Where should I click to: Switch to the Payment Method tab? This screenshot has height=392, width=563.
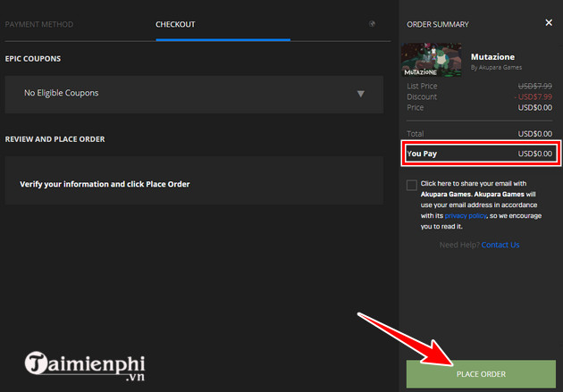click(38, 24)
